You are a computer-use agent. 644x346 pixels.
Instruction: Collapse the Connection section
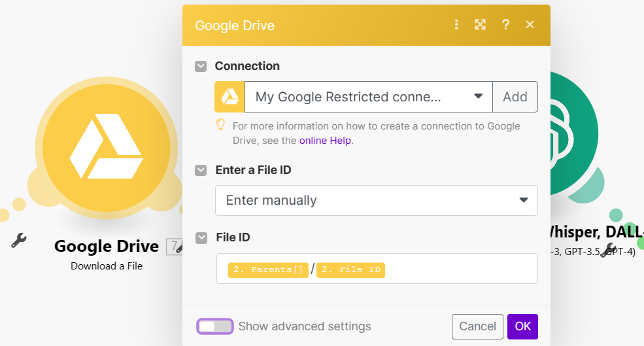click(x=201, y=66)
